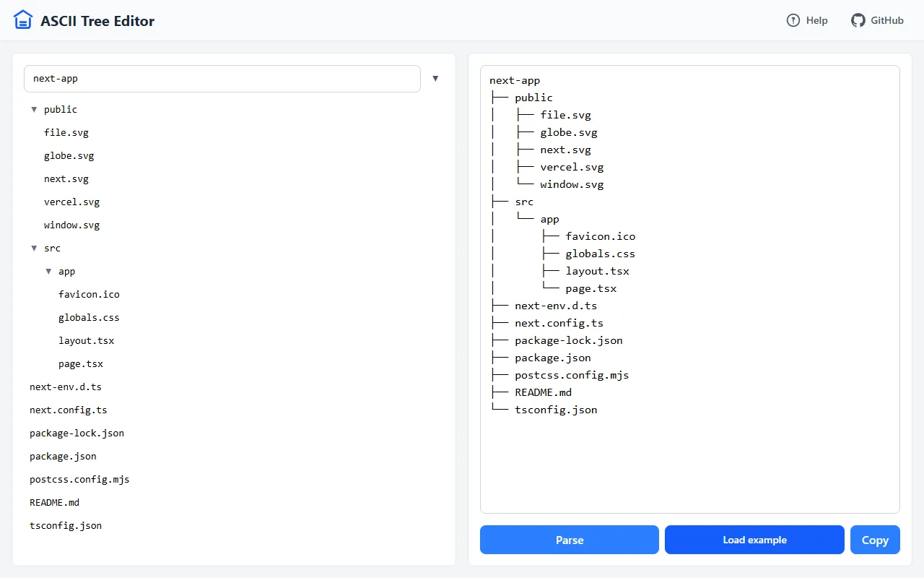Click inside the ASCII tree text area
The image size is (924, 578).
690,289
